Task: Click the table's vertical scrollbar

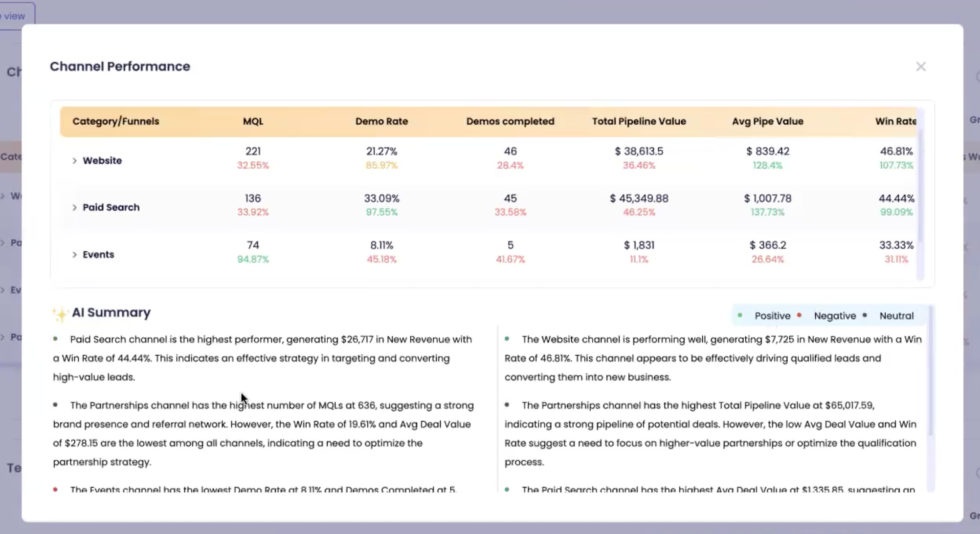Action: pos(920,186)
